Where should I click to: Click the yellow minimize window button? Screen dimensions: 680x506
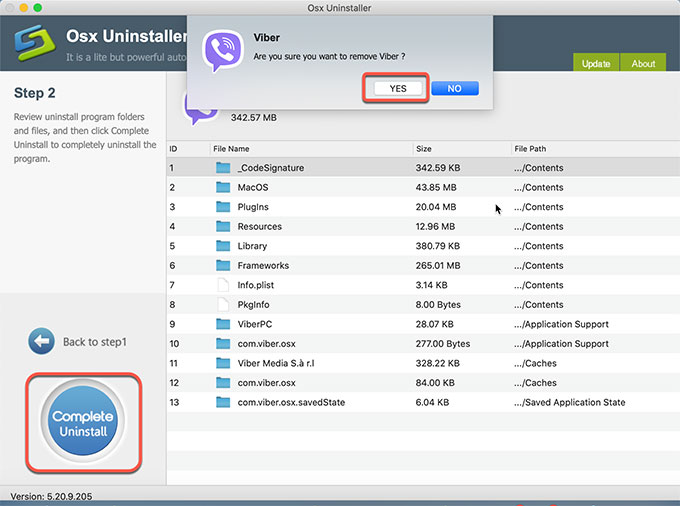[24, 8]
